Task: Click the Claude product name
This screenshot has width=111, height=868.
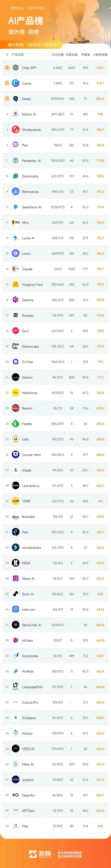Action: 27,269
